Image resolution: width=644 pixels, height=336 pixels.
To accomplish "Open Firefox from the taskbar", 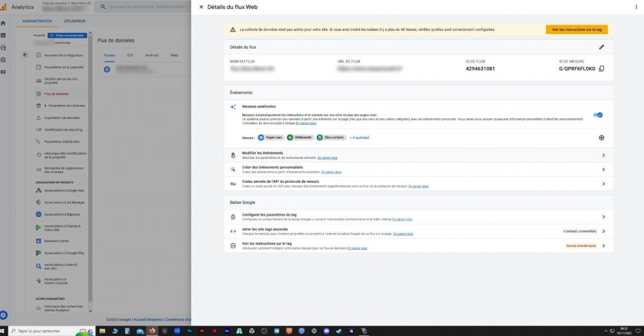I will [x=152, y=331].
